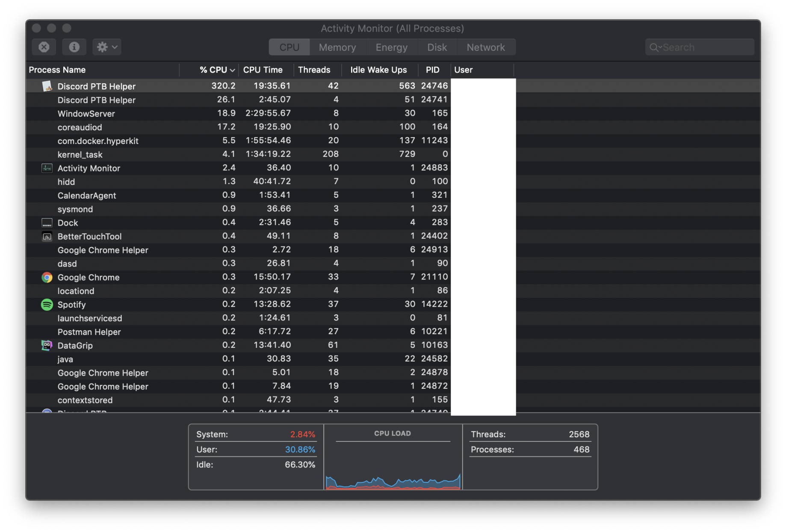
Task: Select the Postman Helper process row
Action: pyautogui.click(x=393, y=332)
